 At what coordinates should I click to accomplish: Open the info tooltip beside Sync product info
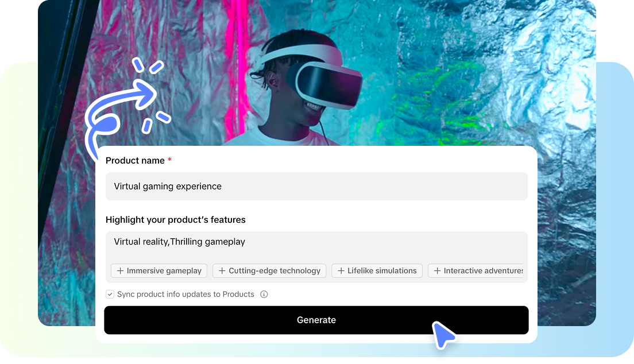pos(264,294)
